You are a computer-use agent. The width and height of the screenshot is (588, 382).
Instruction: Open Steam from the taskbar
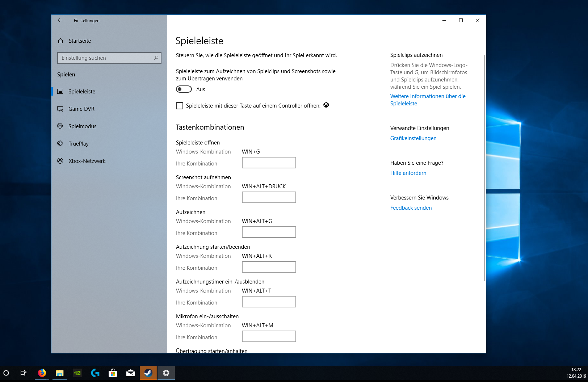point(148,373)
